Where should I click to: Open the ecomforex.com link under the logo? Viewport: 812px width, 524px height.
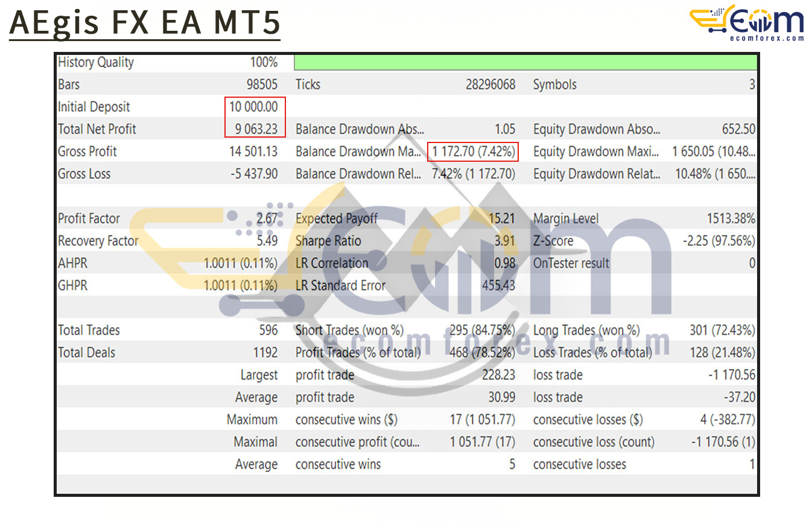[766, 38]
